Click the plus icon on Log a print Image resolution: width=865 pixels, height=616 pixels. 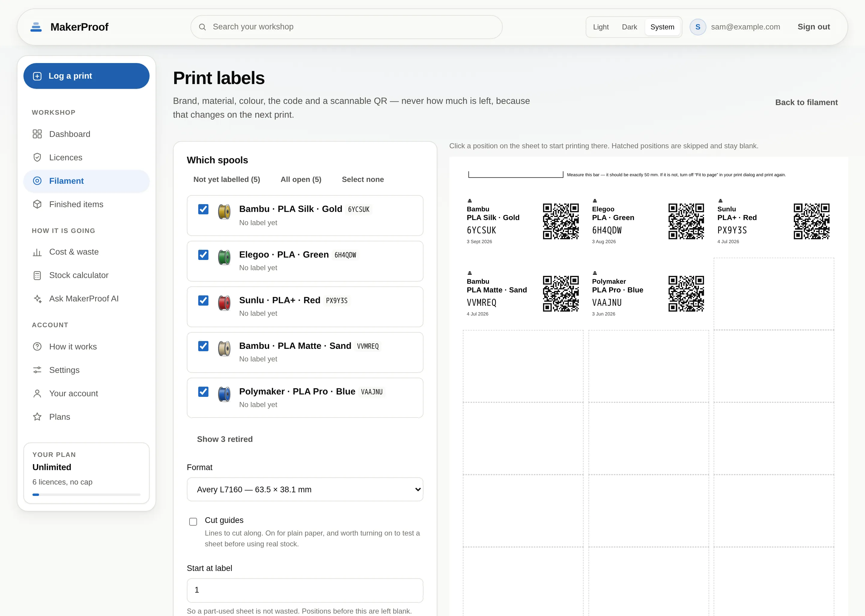pos(37,76)
